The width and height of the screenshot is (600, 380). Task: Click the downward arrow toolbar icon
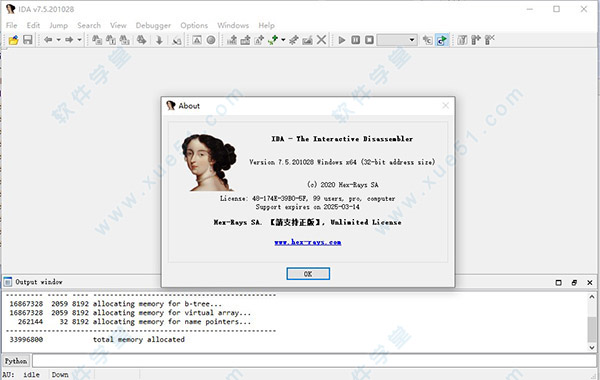pos(159,40)
